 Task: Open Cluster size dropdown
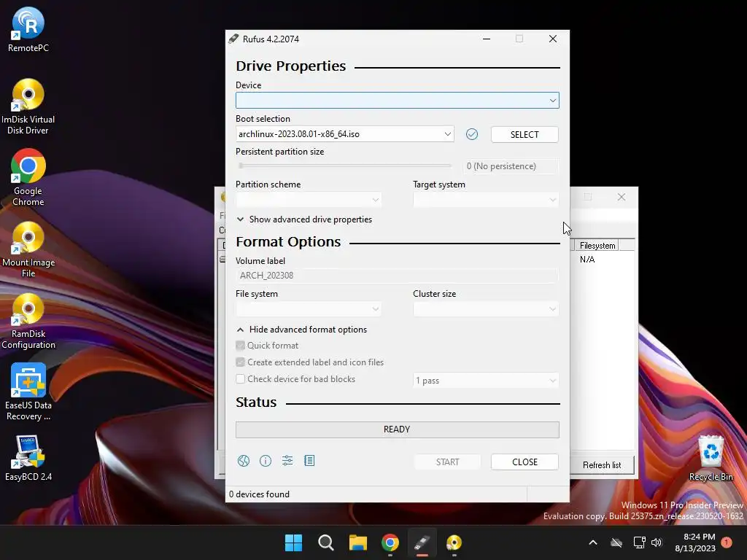click(x=486, y=309)
